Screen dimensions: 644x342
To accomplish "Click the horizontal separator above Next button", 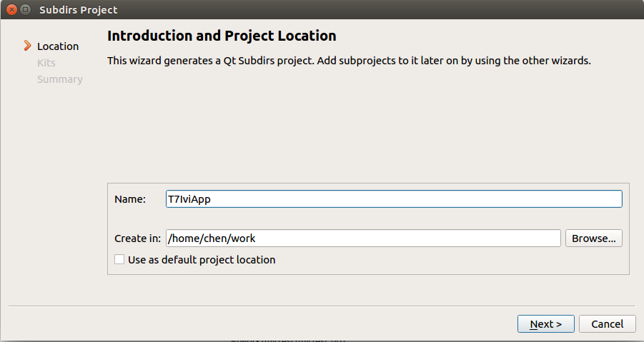I will (322, 306).
